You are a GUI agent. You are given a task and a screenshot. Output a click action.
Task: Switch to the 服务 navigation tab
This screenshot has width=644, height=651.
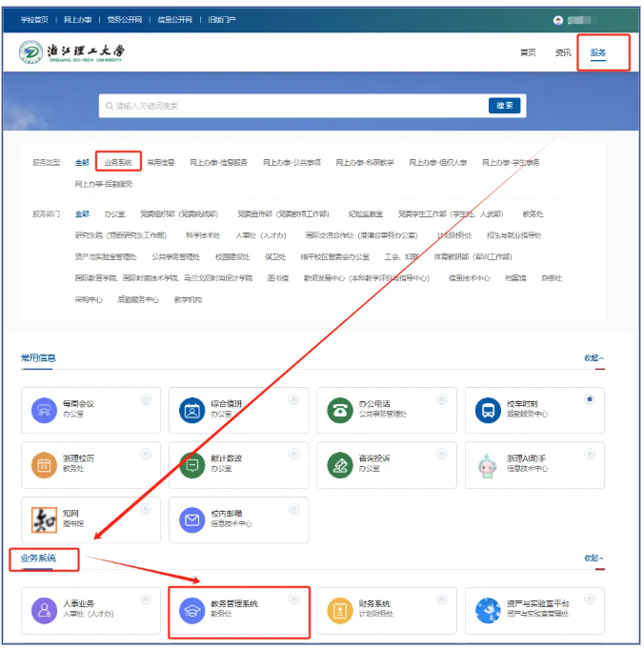coord(597,53)
